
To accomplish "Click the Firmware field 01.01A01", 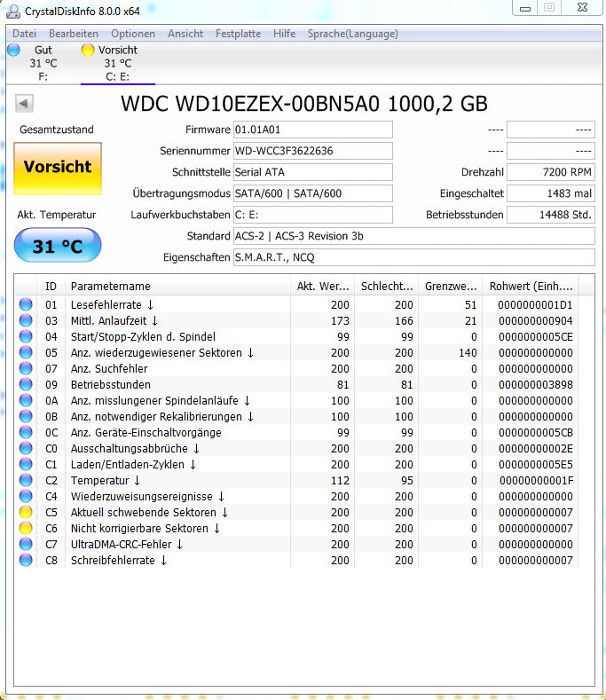I will [x=312, y=130].
